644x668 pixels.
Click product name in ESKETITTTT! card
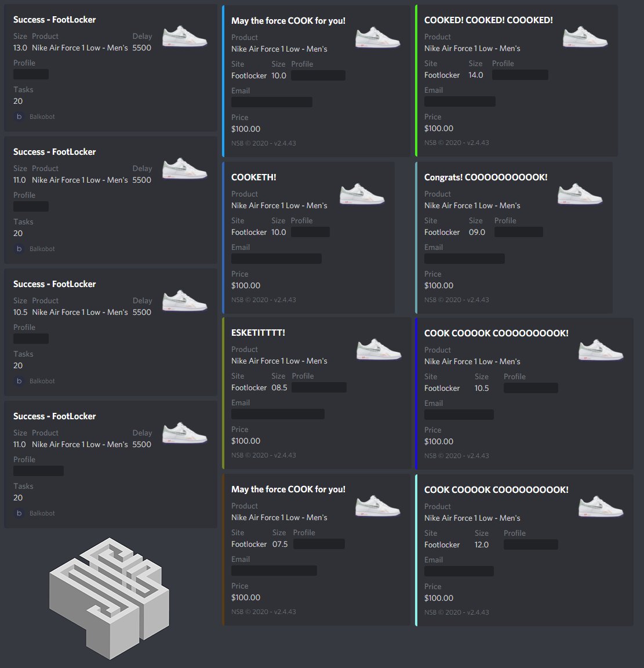pos(279,361)
